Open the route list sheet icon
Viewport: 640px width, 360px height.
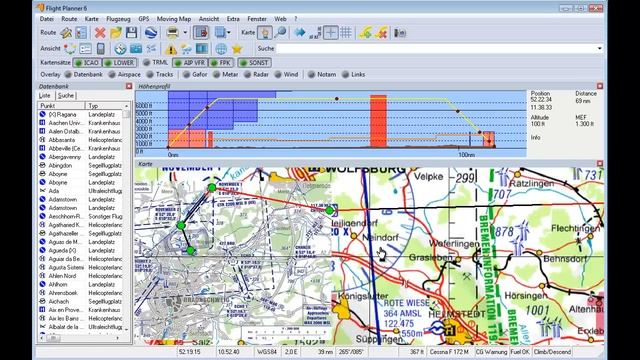pyautogui.click(x=81, y=33)
